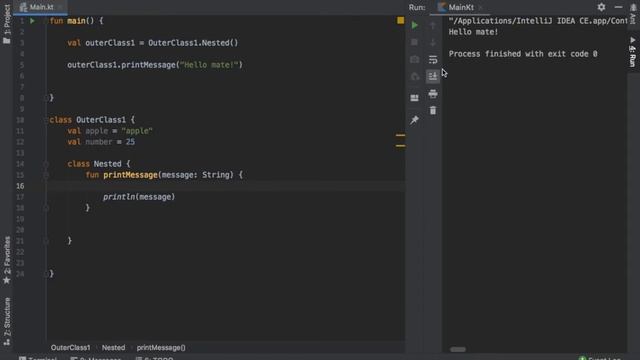
Task: Toggle scroll to the end in console
Action: click(x=433, y=76)
